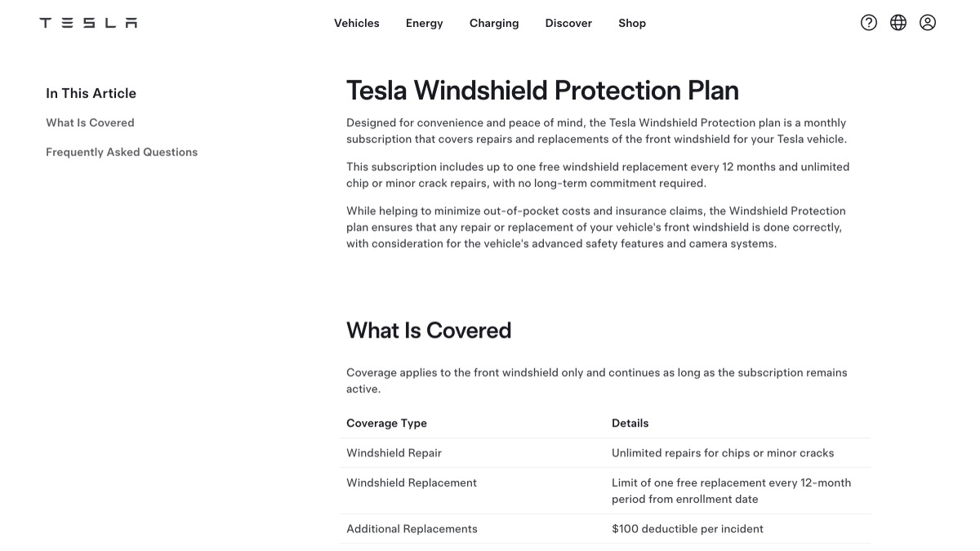Open the Energy menu
Viewport: 980px width, 551px height.
click(425, 23)
